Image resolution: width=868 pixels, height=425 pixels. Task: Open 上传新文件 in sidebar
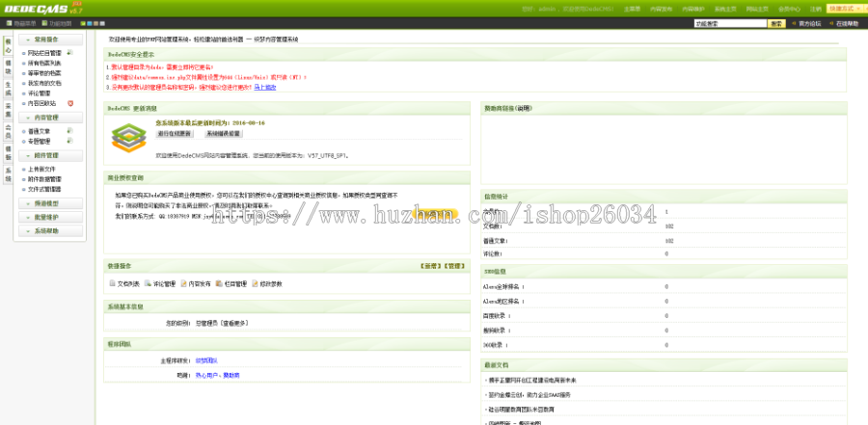[x=41, y=169]
